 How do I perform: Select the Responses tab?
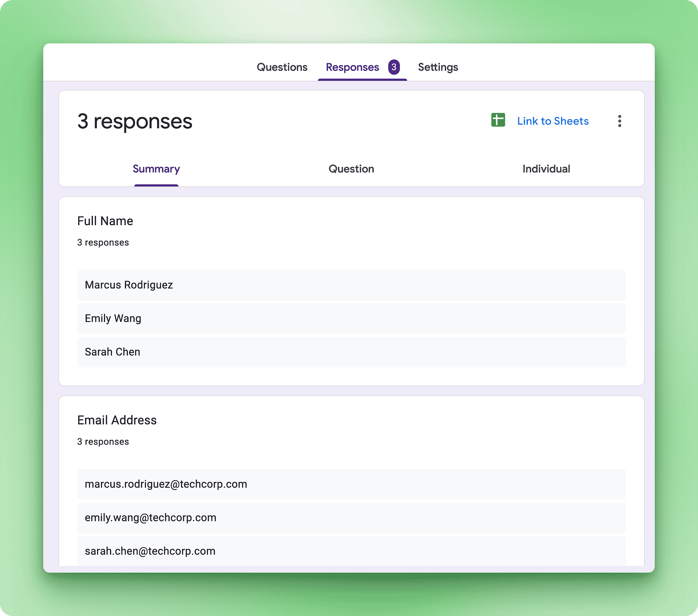pos(352,67)
